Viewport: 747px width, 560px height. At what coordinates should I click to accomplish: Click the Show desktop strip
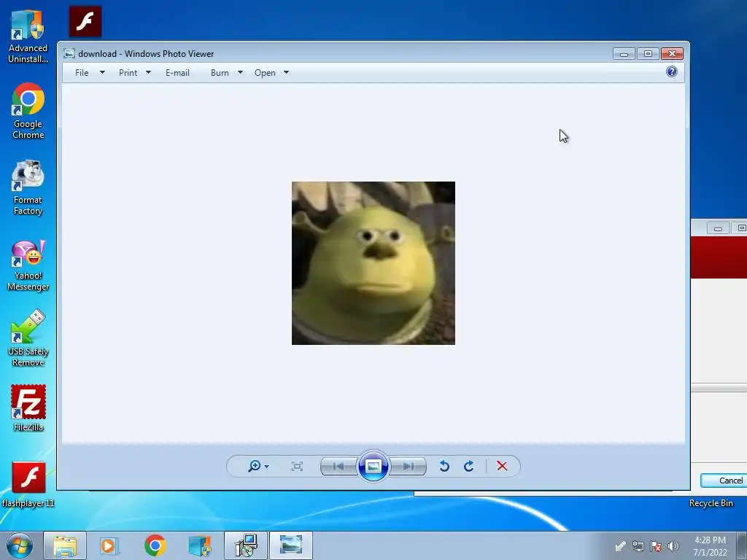click(742, 545)
